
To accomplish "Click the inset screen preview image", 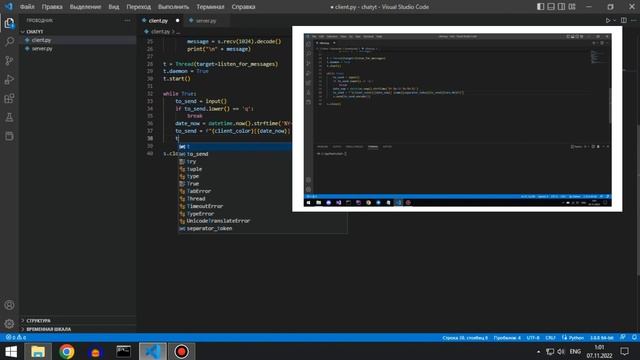I will [x=457, y=119].
